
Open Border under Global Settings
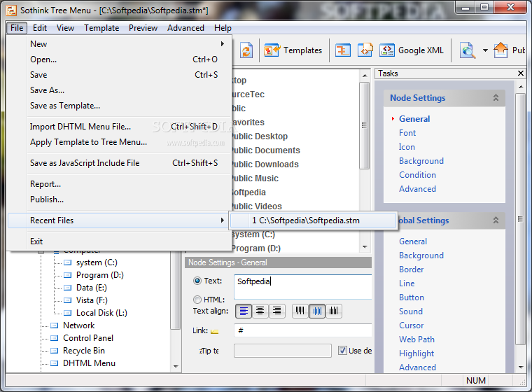(411, 269)
